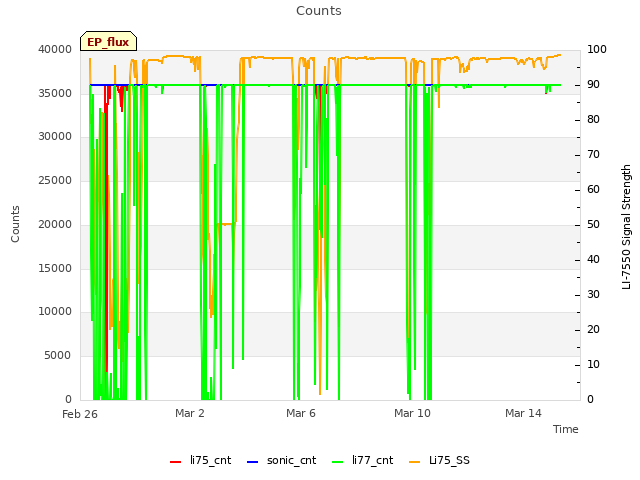The width and height of the screenshot is (640, 480).
Task: Click the 90 right axis label
Action: tap(593, 84)
